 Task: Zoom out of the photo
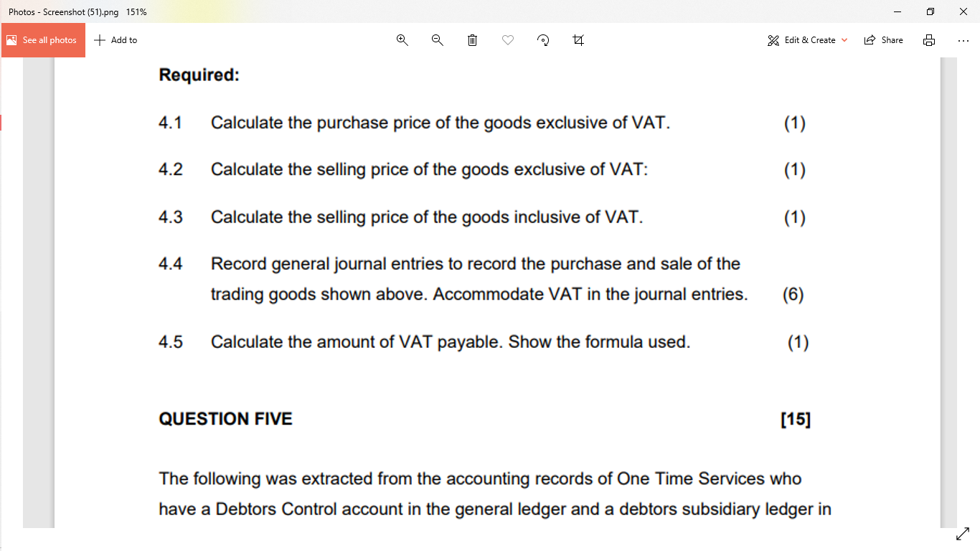click(x=437, y=40)
